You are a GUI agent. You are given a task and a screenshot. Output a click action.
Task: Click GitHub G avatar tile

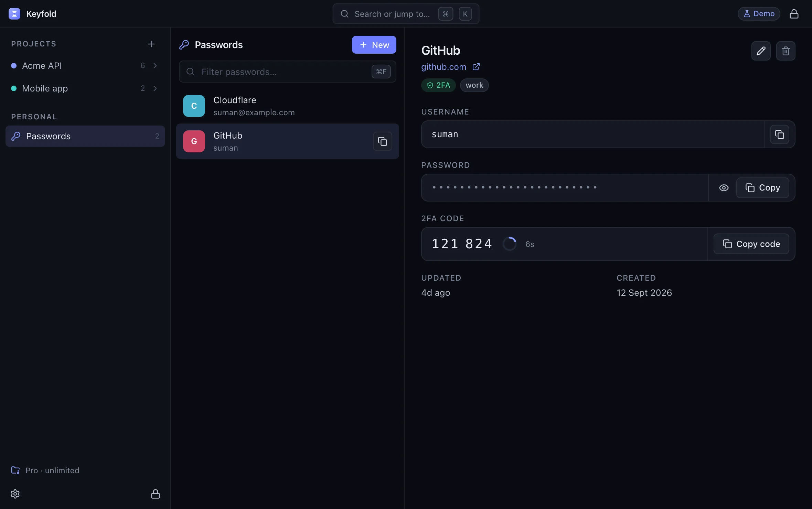click(x=194, y=141)
